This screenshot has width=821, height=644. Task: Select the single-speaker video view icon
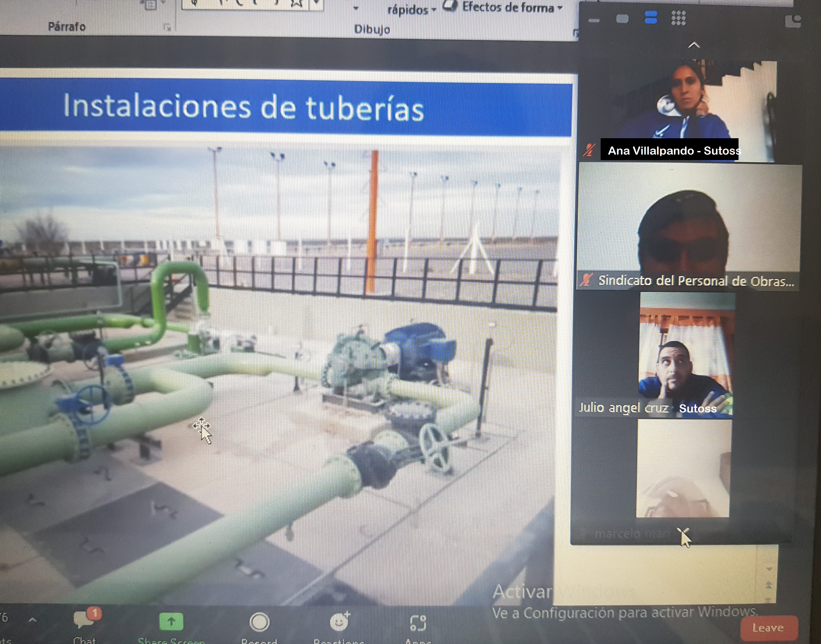click(x=622, y=19)
